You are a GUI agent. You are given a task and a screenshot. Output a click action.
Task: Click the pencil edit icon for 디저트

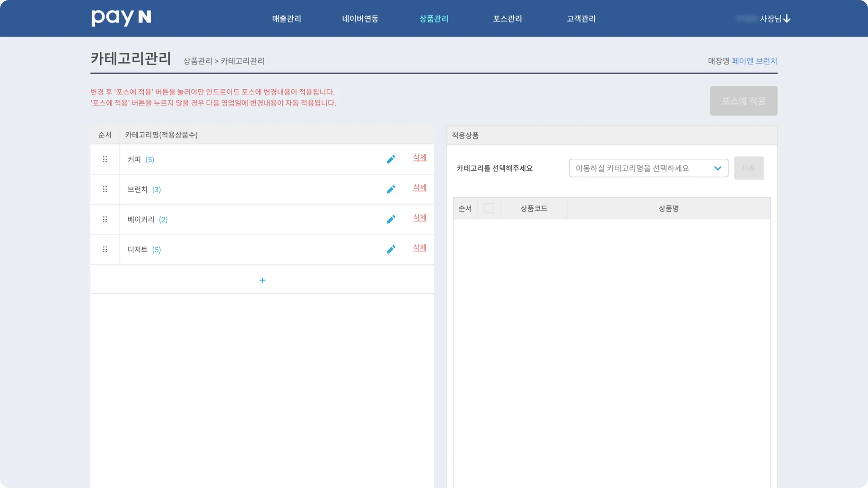coord(391,250)
